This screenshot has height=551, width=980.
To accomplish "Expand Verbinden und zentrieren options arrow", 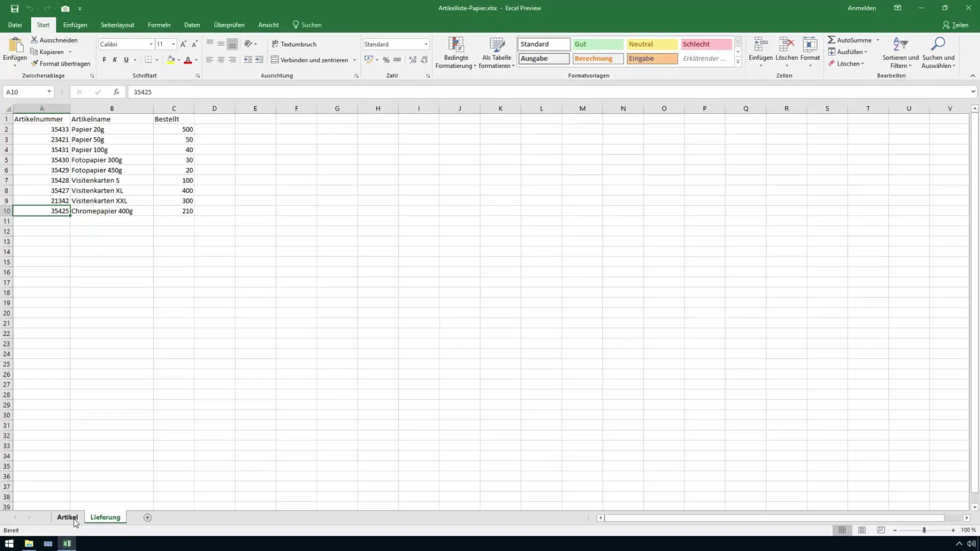I will (354, 60).
